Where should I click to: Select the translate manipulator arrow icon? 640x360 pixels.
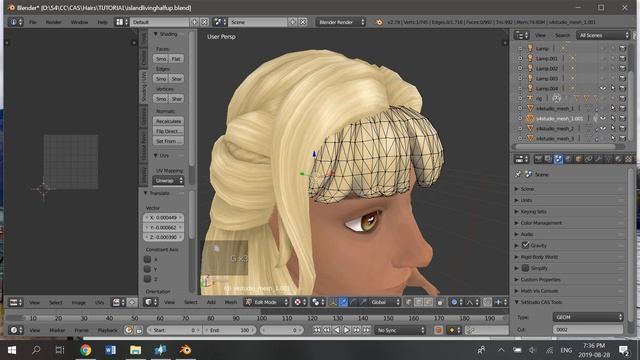(343, 302)
